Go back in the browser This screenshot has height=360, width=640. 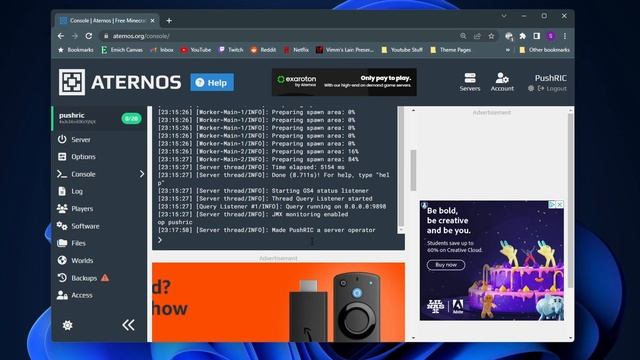tap(61, 36)
